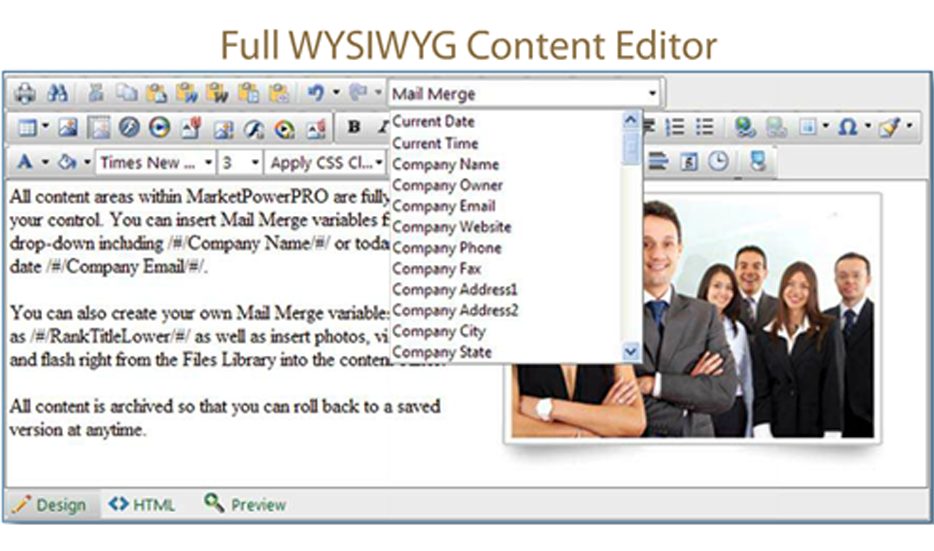This screenshot has width=934, height=551.
Task: Open Find and Replace binoculars icon
Action: [x=58, y=93]
